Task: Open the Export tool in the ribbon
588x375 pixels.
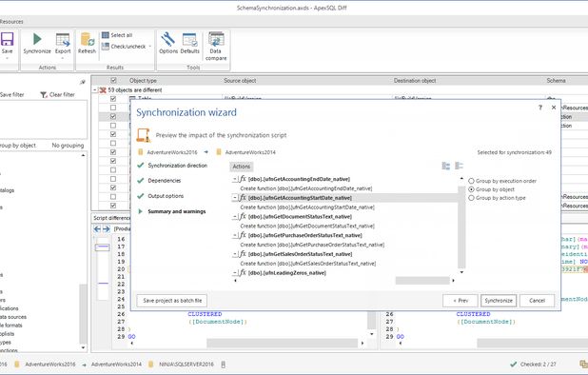Action: pyautogui.click(x=63, y=44)
